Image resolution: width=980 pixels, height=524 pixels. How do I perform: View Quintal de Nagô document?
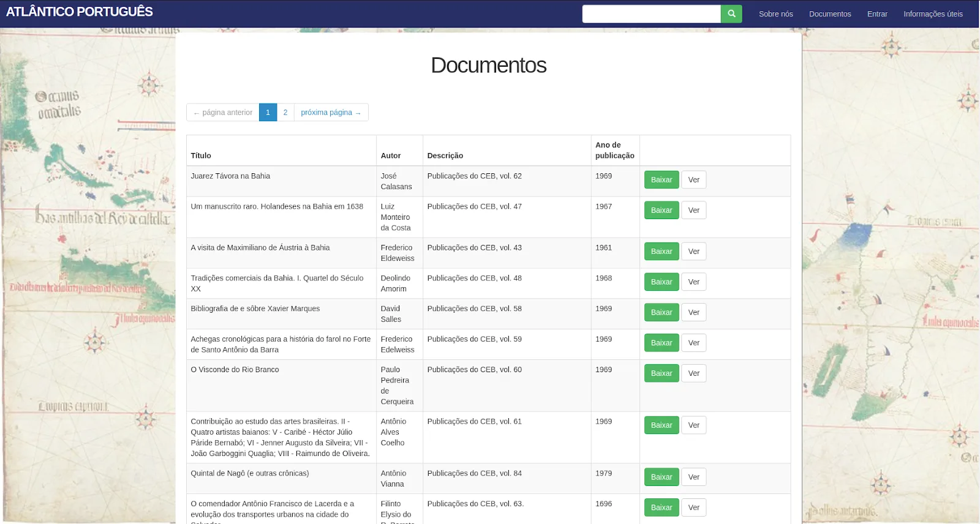tap(693, 477)
